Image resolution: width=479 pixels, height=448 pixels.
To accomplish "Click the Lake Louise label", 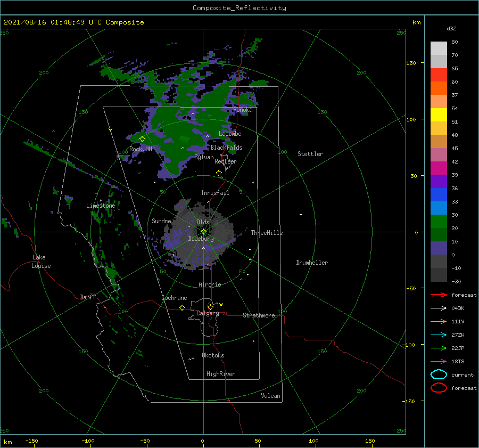I will pyautogui.click(x=41, y=262).
